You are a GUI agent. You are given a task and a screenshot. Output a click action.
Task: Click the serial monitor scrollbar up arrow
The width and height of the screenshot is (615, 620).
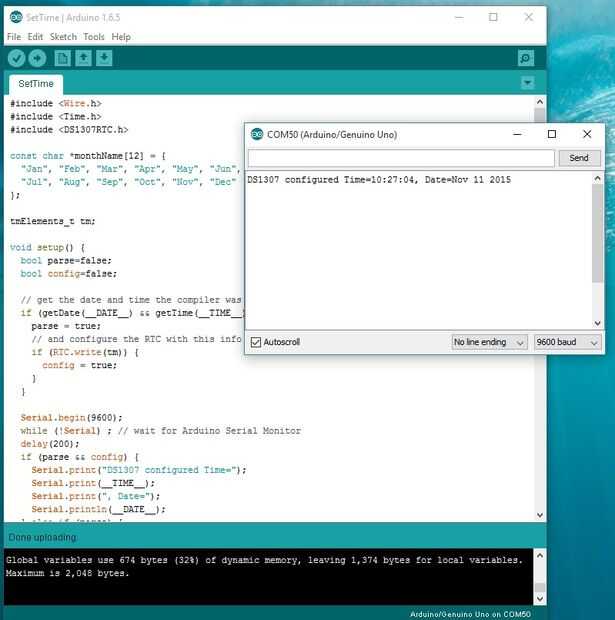click(x=597, y=179)
